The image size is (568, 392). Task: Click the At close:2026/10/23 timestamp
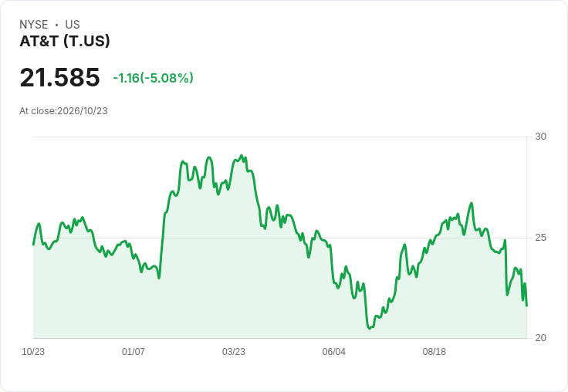(x=63, y=111)
